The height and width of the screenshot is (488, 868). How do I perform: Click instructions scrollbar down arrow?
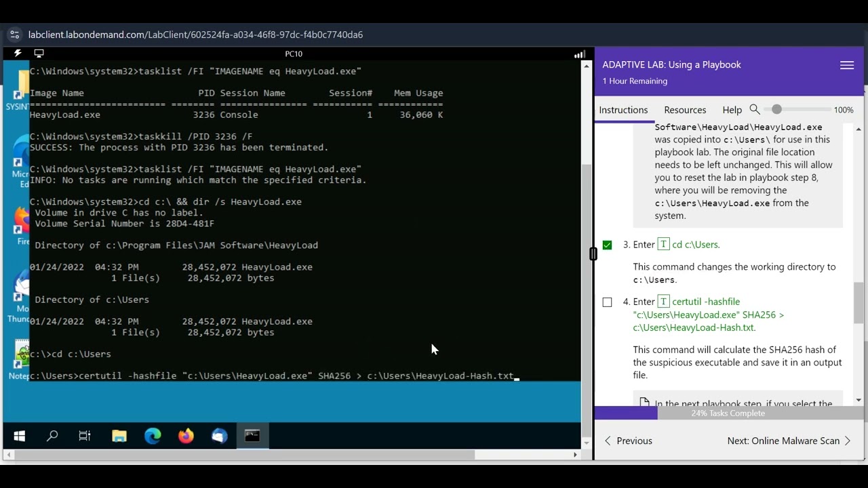click(859, 401)
